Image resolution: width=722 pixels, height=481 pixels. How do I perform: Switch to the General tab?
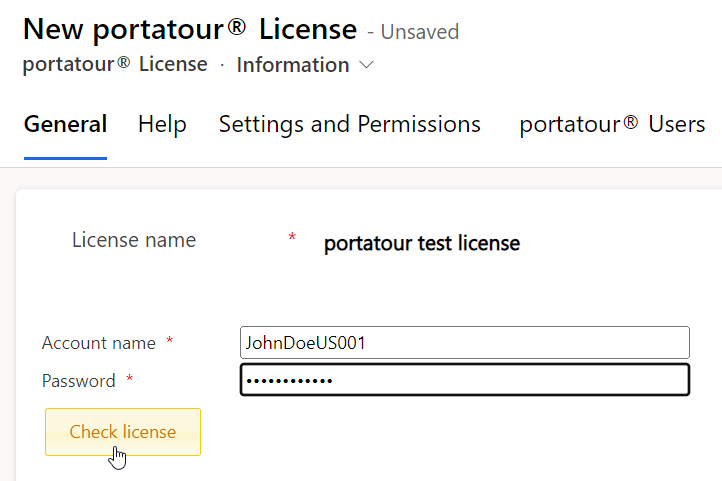coord(65,125)
